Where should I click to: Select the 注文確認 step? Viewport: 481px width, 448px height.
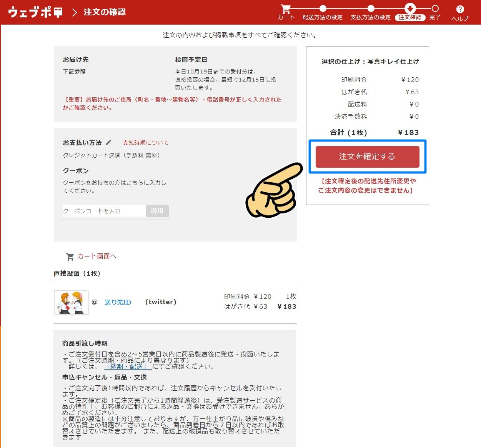click(x=410, y=17)
